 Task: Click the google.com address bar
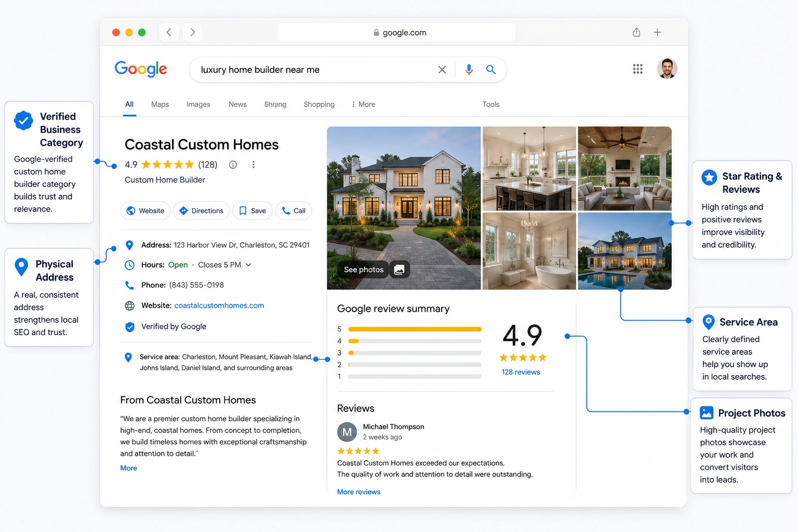click(397, 32)
